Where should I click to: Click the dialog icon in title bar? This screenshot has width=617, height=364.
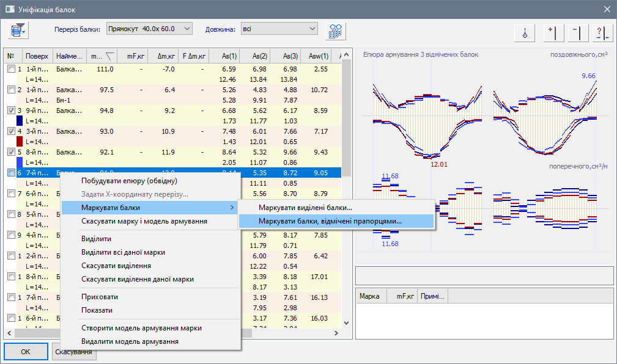10,9
